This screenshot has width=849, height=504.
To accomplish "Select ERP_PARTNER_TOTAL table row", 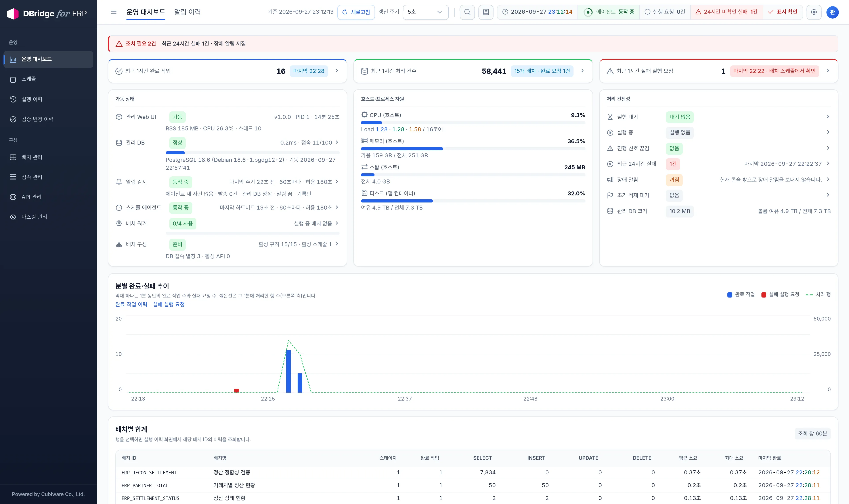I will [473, 485].
